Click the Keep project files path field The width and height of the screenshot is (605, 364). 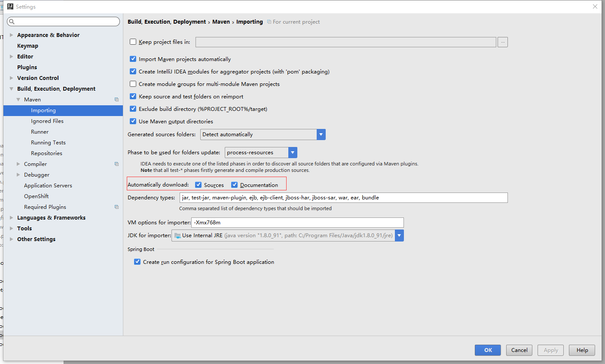[x=346, y=42]
